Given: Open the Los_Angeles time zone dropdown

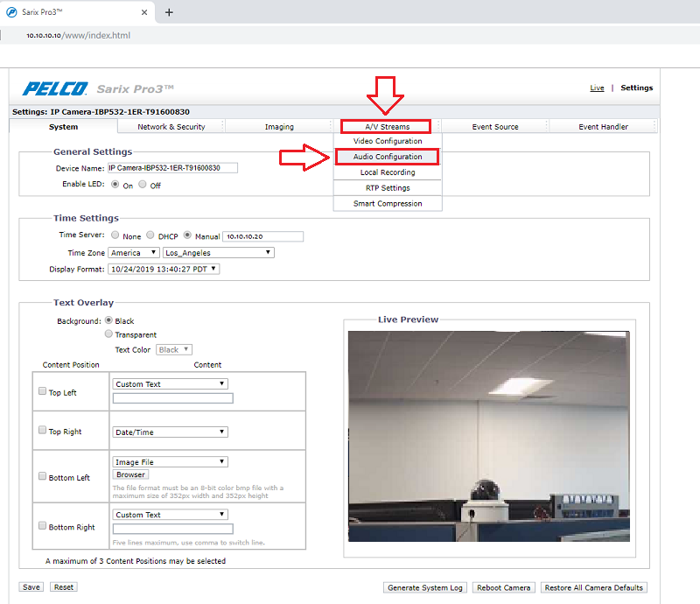Looking at the screenshot, I should pyautogui.click(x=219, y=253).
